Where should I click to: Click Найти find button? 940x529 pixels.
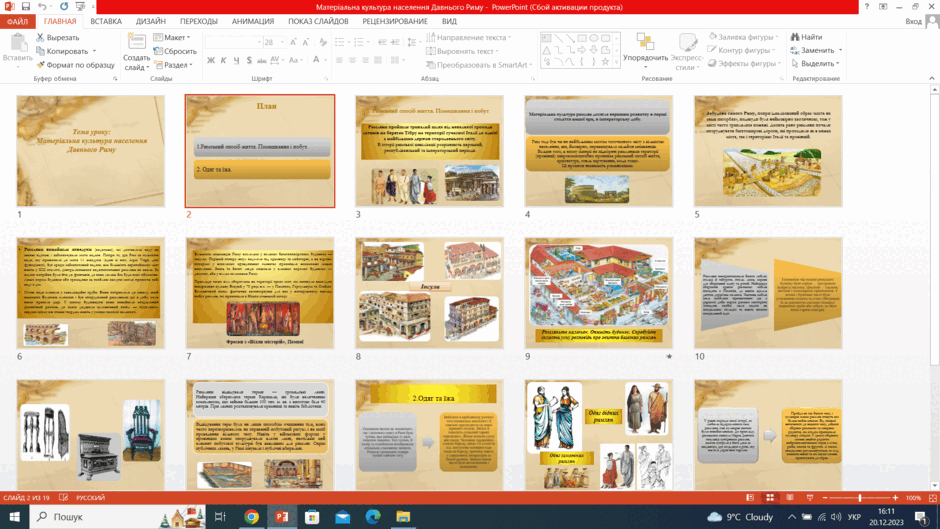806,37
